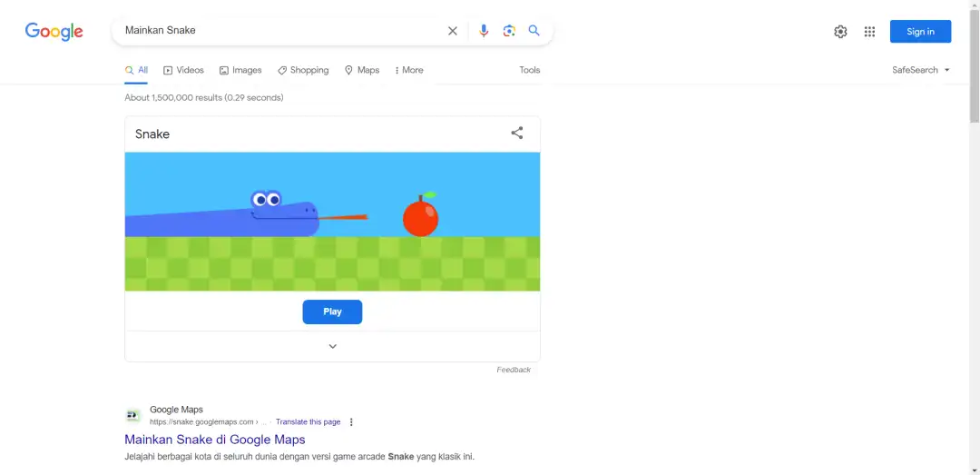Open the Google apps grid icon
980x475 pixels.
click(869, 32)
